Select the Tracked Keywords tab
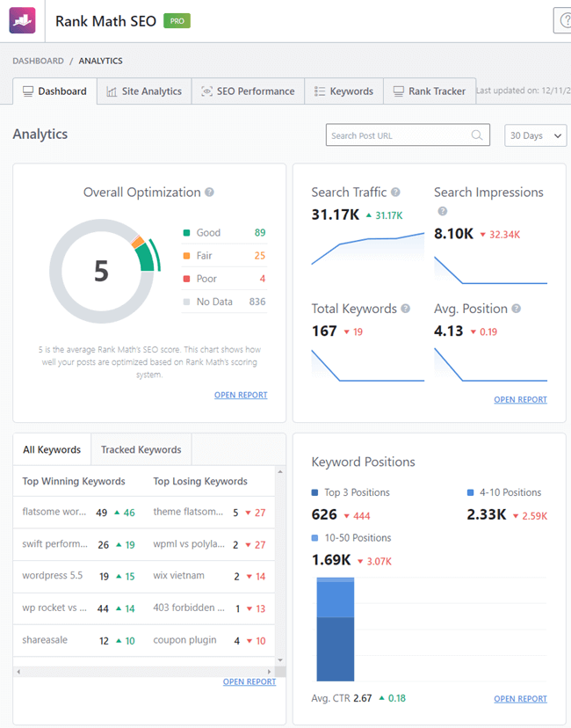Image resolution: width=571 pixels, height=728 pixels. point(141,449)
